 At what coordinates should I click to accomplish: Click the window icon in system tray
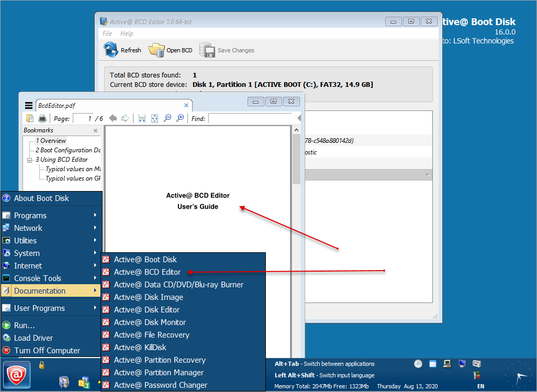pyautogui.click(x=433, y=364)
